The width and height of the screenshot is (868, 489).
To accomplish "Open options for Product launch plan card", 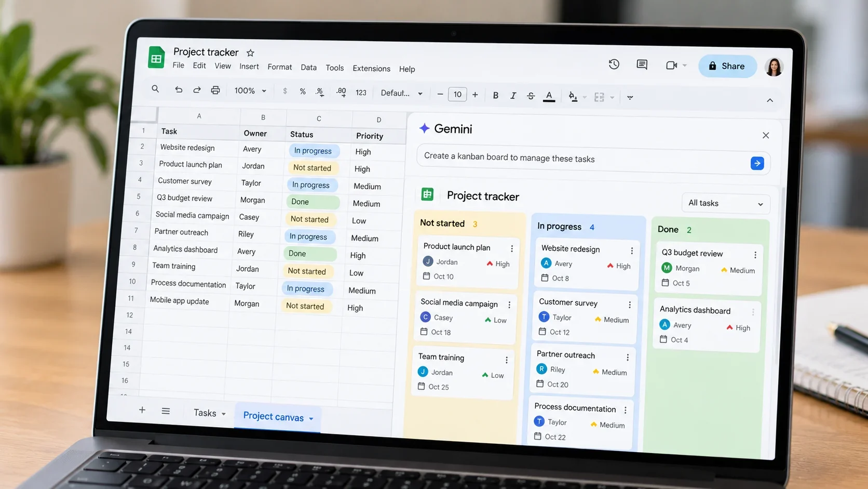I will click(512, 248).
